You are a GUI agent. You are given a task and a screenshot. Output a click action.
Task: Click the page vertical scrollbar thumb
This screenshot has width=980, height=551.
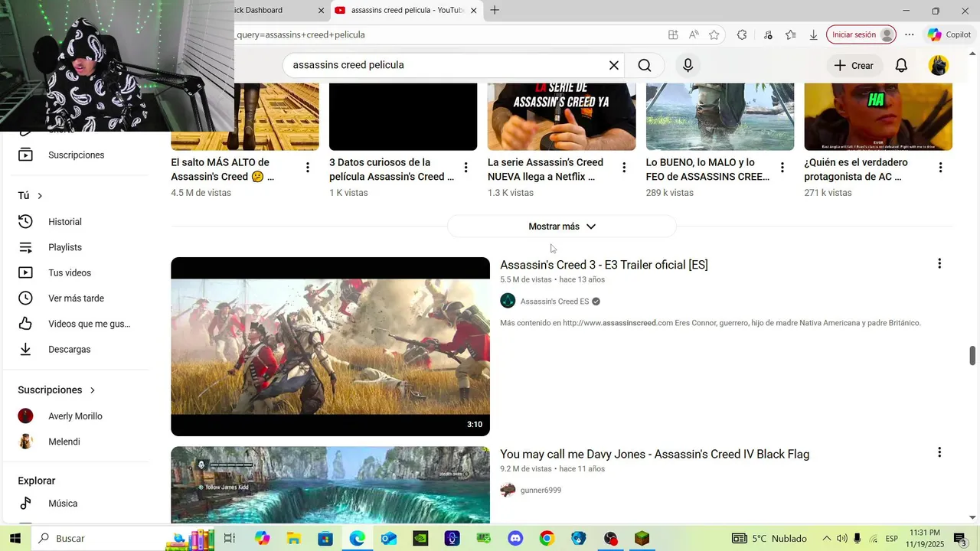tap(973, 356)
